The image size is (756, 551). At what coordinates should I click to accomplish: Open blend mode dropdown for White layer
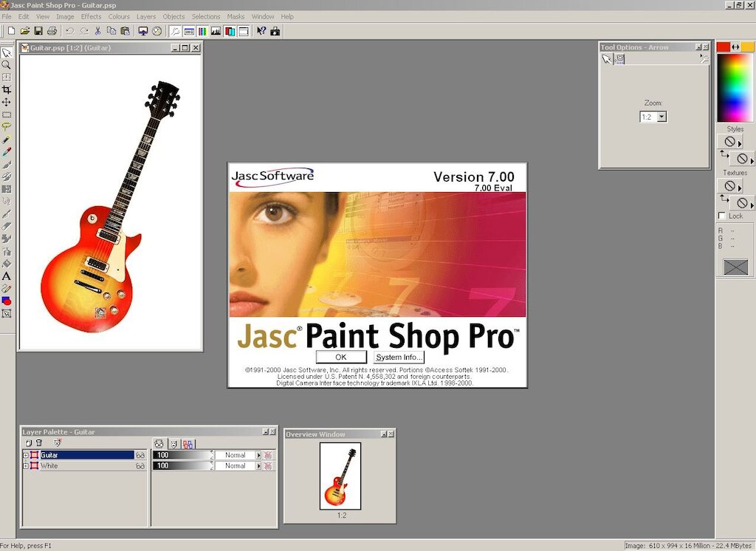tap(258, 466)
